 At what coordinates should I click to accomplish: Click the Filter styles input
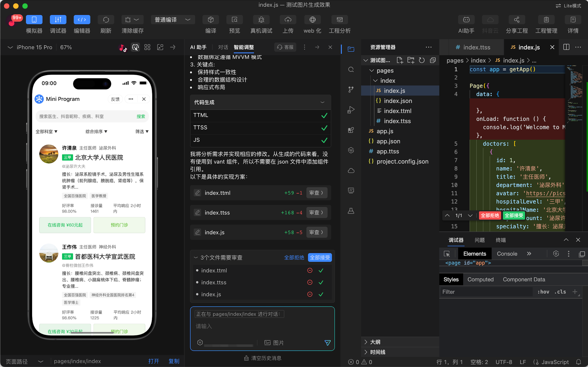(486, 292)
